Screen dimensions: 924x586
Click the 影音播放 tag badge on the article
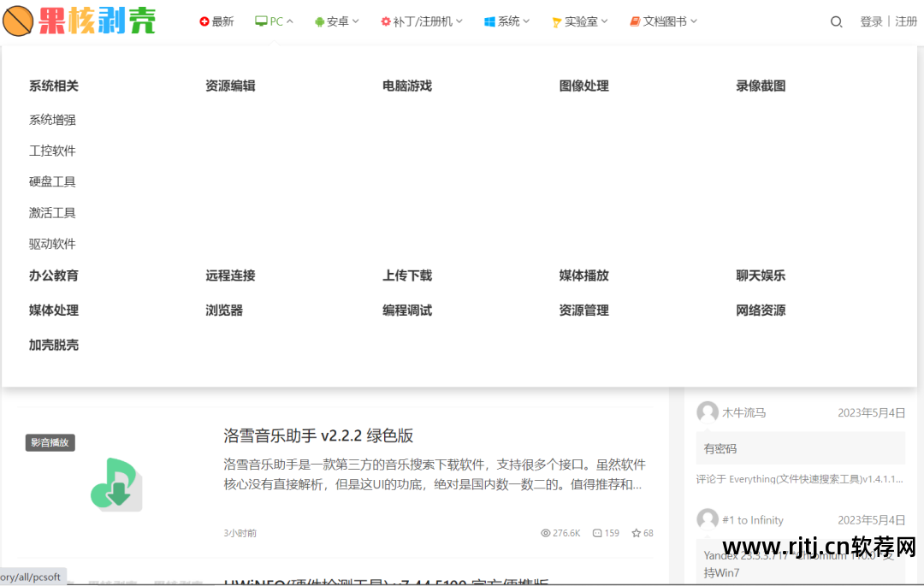[50, 443]
